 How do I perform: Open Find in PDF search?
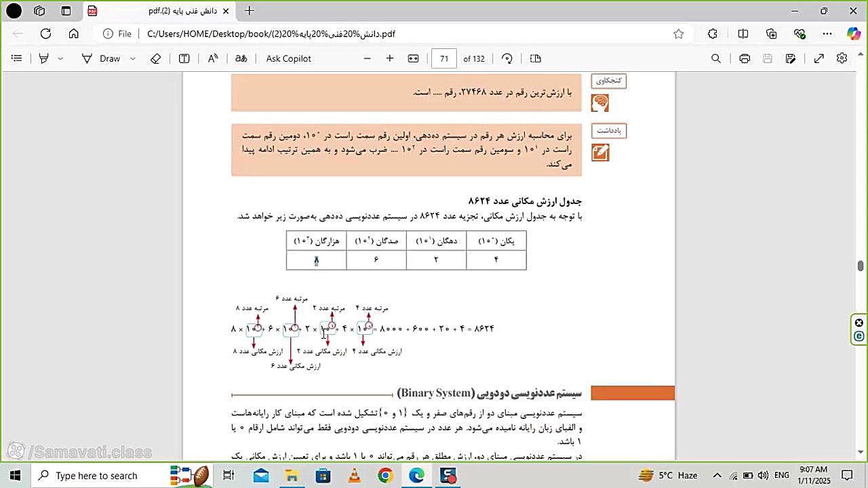(716, 58)
